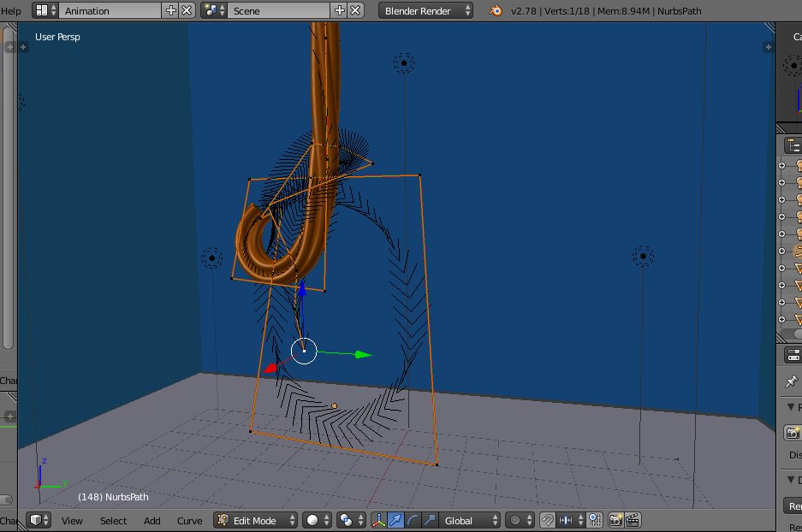802x532 pixels.
Task: Open the Select menu
Action: [113, 521]
